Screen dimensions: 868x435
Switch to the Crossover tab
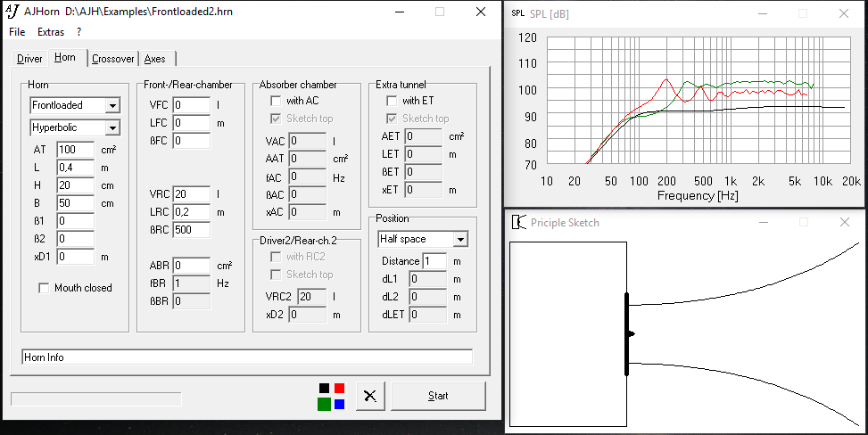click(x=113, y=59)
